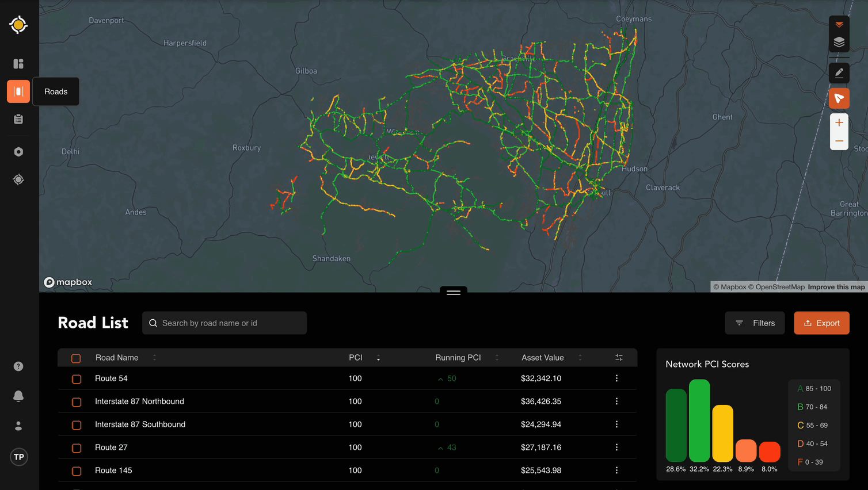Click the help question mark icon

pos(18,366)
